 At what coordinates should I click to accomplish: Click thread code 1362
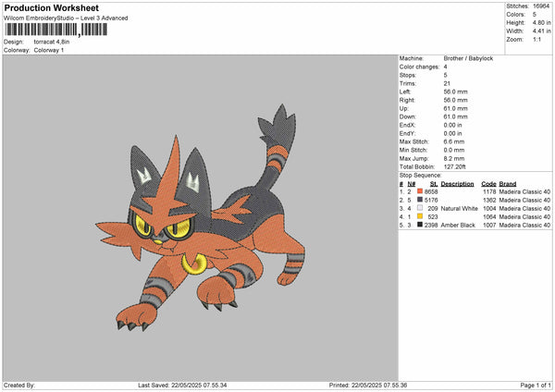point(489,201)
